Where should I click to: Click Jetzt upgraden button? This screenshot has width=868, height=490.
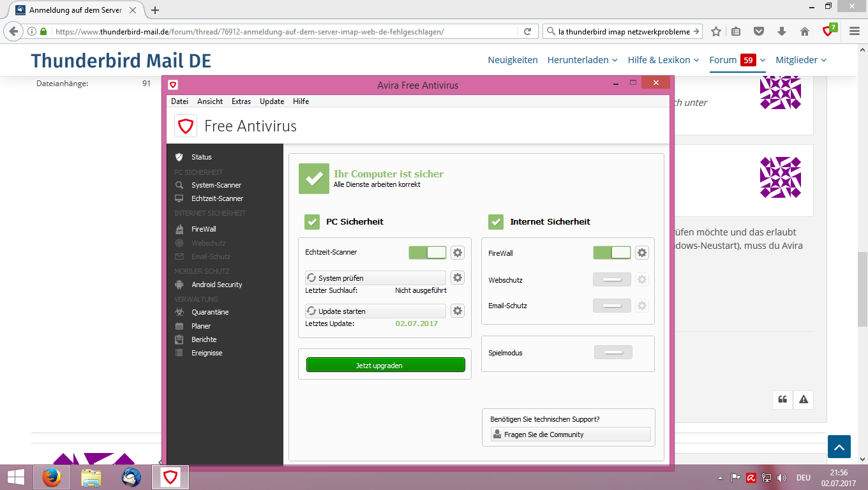(385, 365)
